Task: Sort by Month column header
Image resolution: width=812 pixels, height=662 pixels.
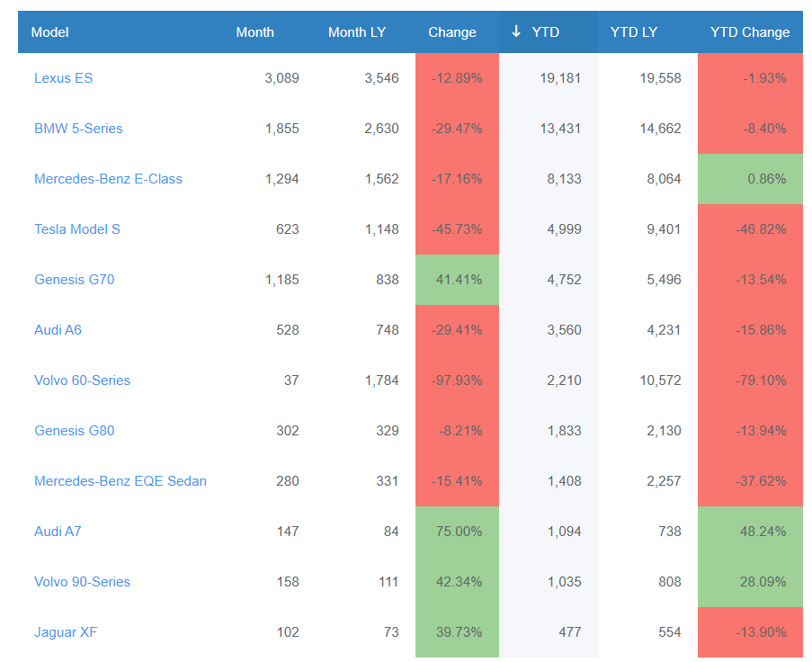Action: [254, 32]
